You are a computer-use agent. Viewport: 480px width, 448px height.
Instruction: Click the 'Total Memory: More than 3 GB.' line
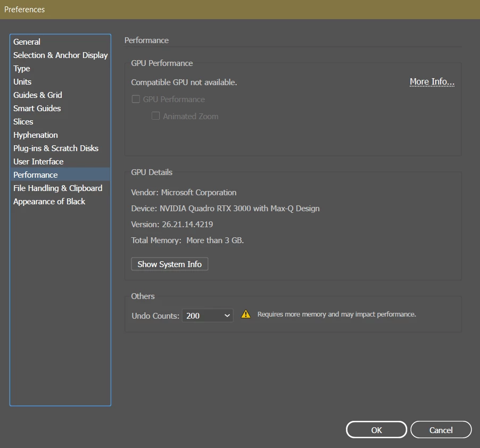pos(187,240)
